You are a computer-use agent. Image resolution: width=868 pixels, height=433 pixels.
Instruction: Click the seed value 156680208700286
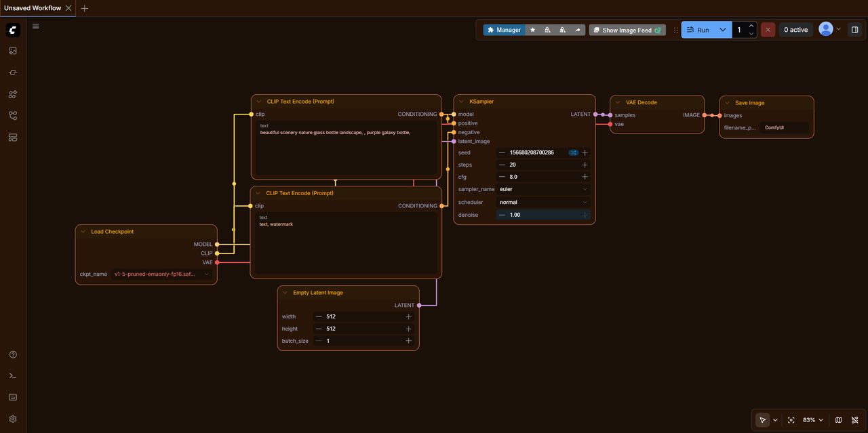(532, 152)
